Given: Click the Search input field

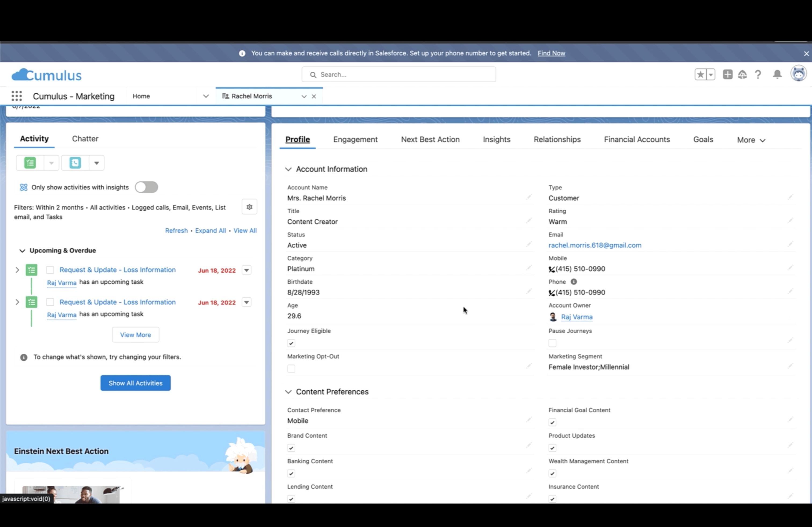Looking at the screenshot, I should click(398, 75).
